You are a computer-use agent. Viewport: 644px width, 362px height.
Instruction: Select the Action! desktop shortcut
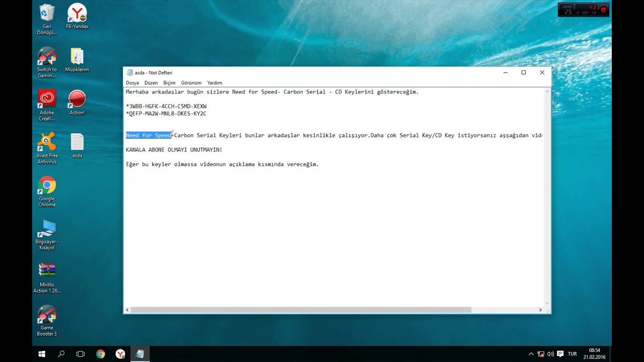pyautogui.click(x=77, y=103)
